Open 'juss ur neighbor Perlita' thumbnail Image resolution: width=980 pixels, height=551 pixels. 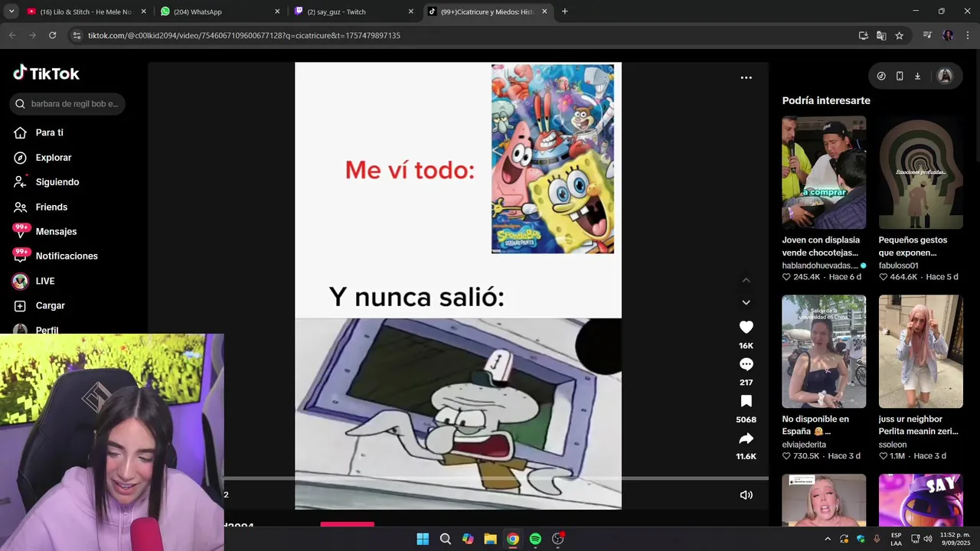click(x=920, y=351)
